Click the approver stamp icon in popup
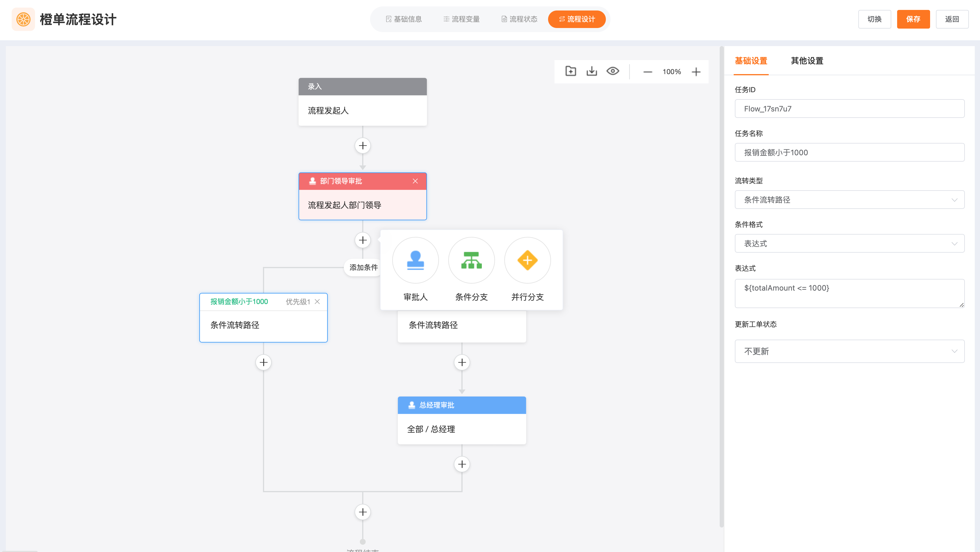The height and width of the screenshot is (552, 980). [415, 260]
